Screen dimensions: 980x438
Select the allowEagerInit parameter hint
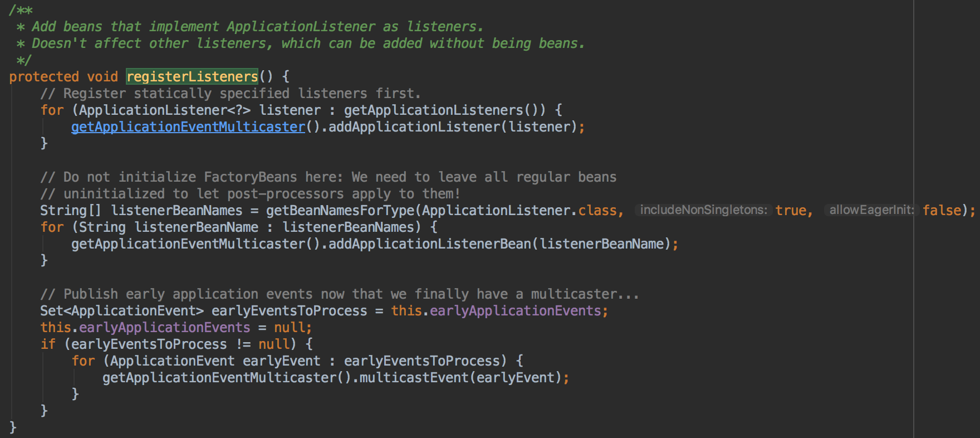pos(871,210)
